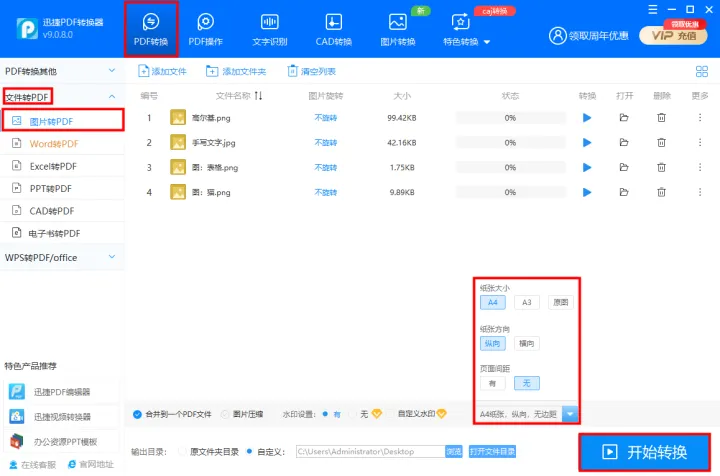Expand the WPS转PDF/office section
720x476 pixels.
tap(61, 258)
